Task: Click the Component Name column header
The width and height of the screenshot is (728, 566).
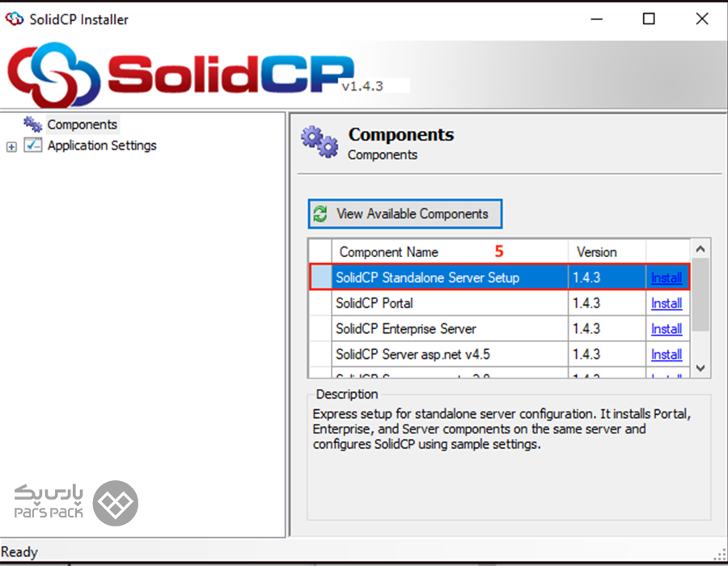Action: point(388,252)
